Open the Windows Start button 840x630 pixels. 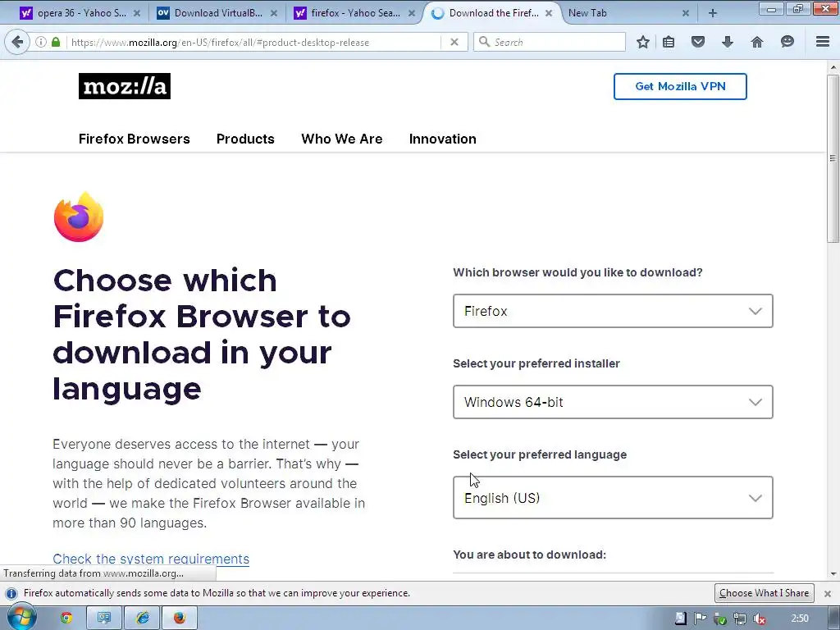tap(21, 618)
